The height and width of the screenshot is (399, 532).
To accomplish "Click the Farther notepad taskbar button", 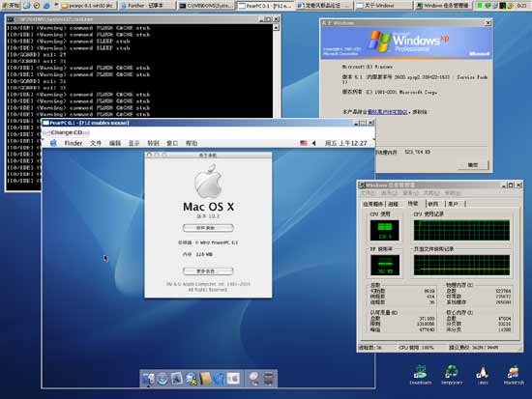I will [147, 6].
